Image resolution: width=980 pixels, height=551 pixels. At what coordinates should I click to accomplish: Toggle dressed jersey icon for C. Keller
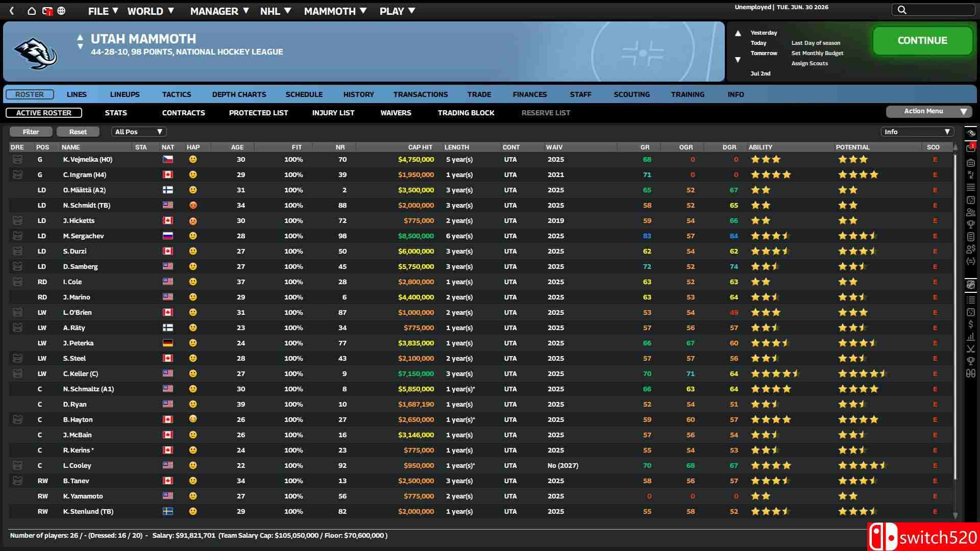point(17,374)
